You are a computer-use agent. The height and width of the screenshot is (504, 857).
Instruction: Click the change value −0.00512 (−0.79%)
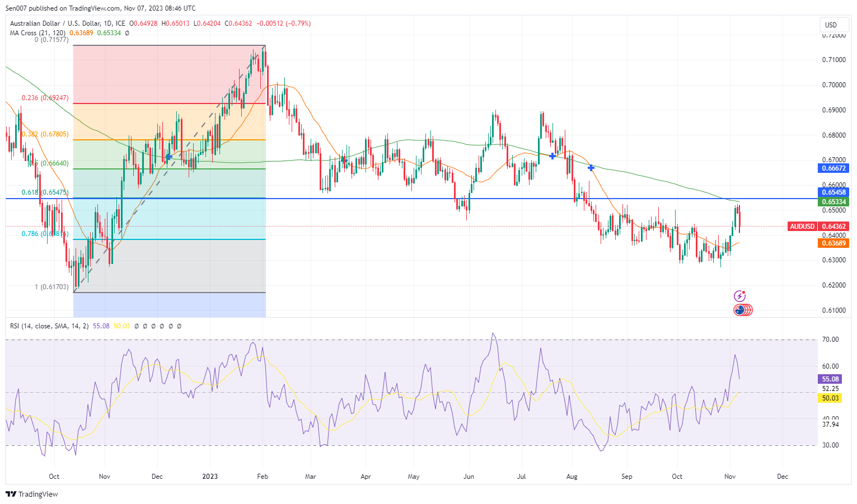(x=283, y=23)
